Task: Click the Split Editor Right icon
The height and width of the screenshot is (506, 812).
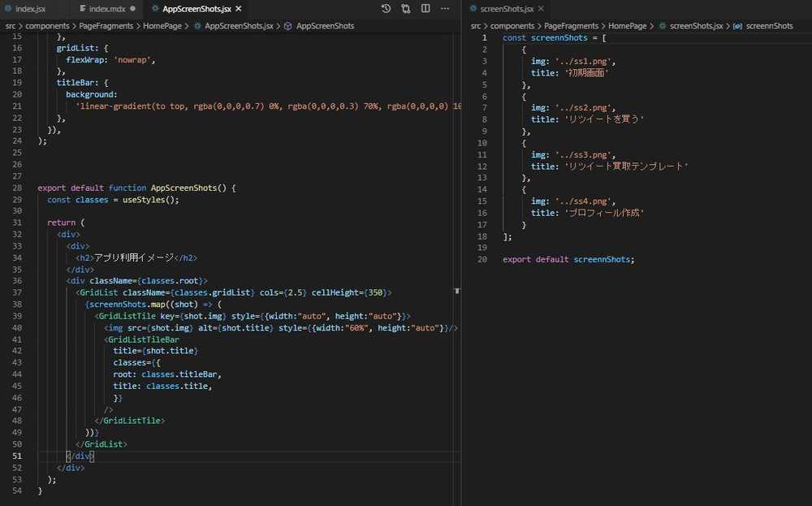Action: pos(425,9)
